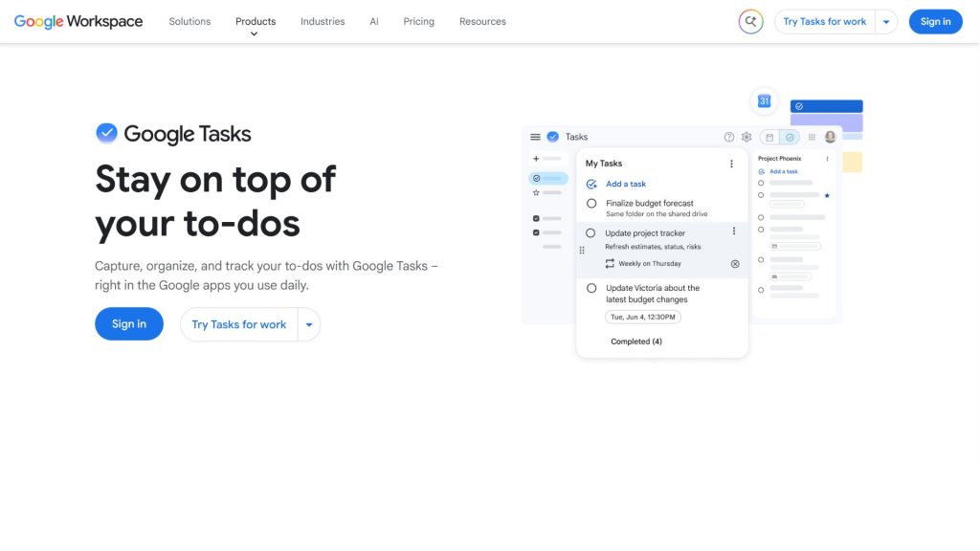980x551 pixels.
Task: Expand the Products menu chevron
Action: tap(254, 33)
